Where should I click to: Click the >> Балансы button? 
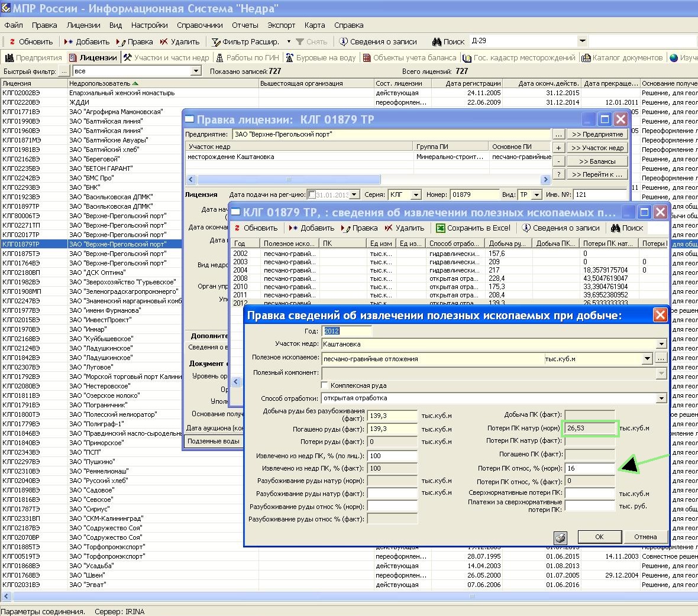[597, 161]
